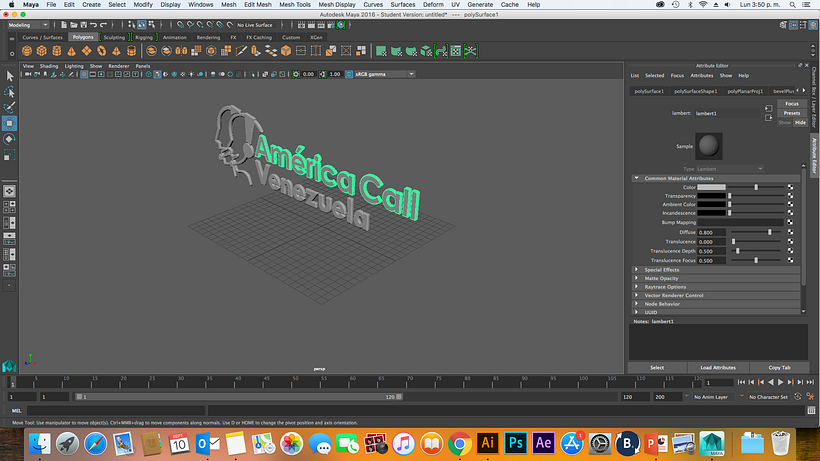This screenshot has width=820, height=461.
Task: Create a polygon Cone from the shelf
Action: [x=72, y=51]
